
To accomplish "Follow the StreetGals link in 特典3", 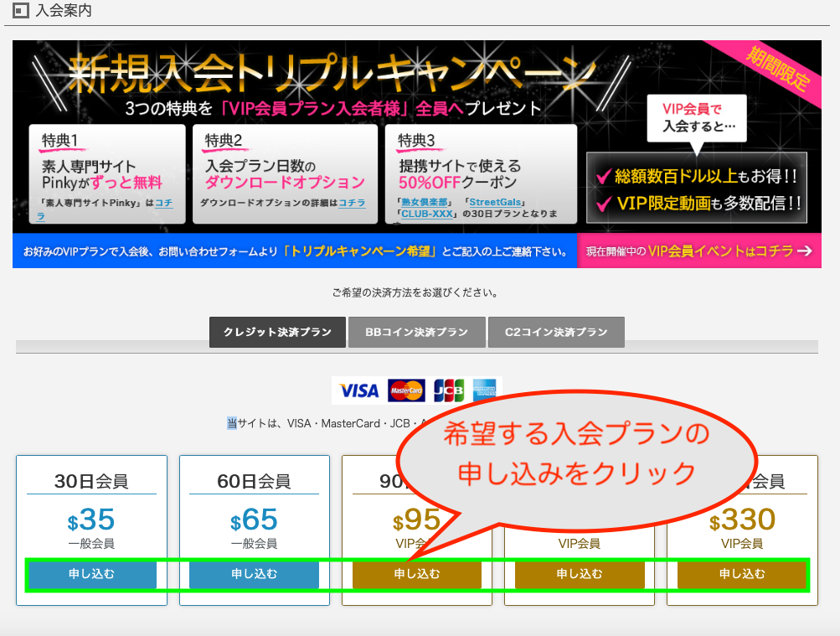I will (x=493, y=202).
